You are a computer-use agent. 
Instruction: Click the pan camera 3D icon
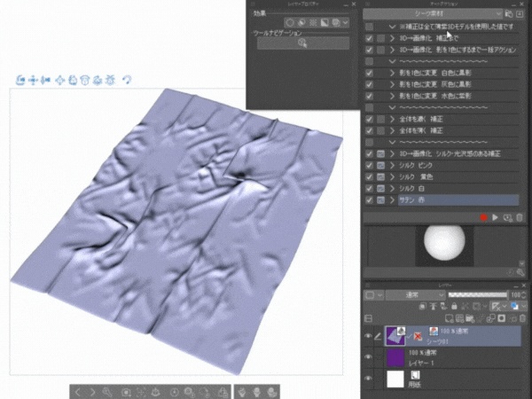(x=33, y=81)
